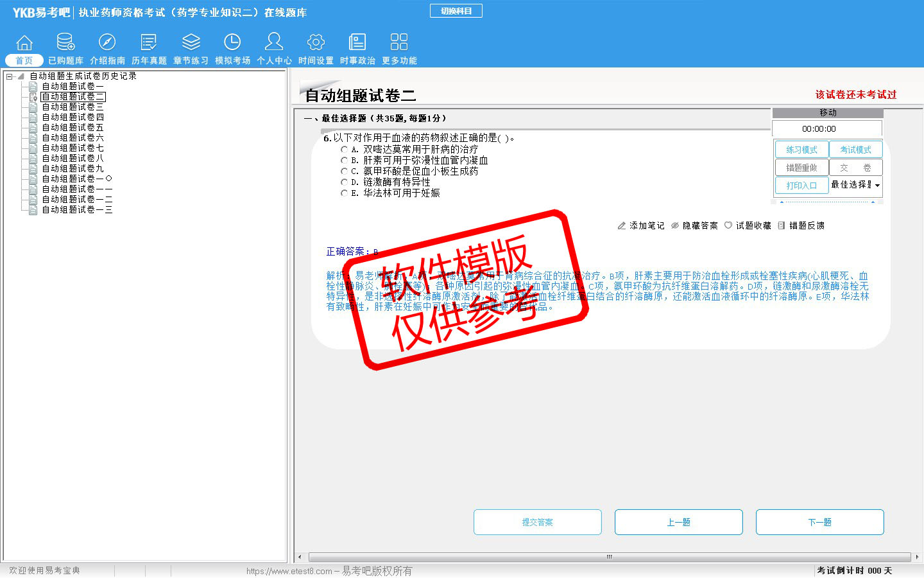
Task: Open 更多功能 grid icon
Action: [399, 43]
